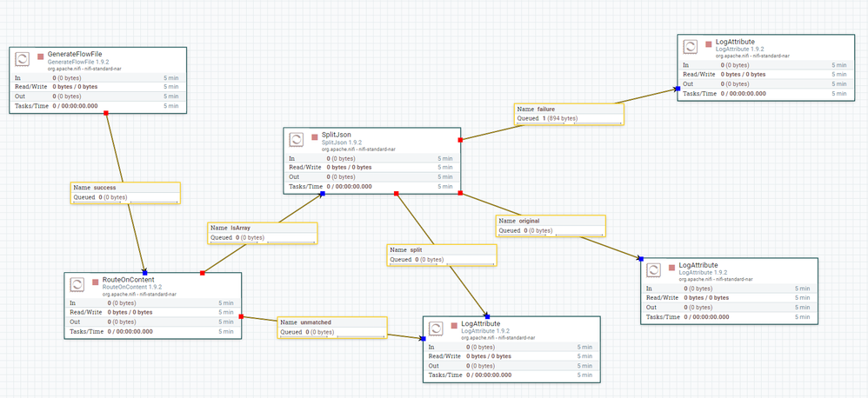Click the 'Tasks/Time' row of RouteOnContent

pyautogui.click(x=153, y=332)
